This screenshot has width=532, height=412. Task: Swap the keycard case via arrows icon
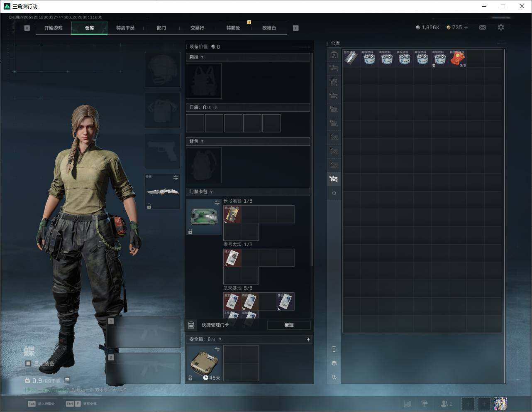(x=217, y=203)
